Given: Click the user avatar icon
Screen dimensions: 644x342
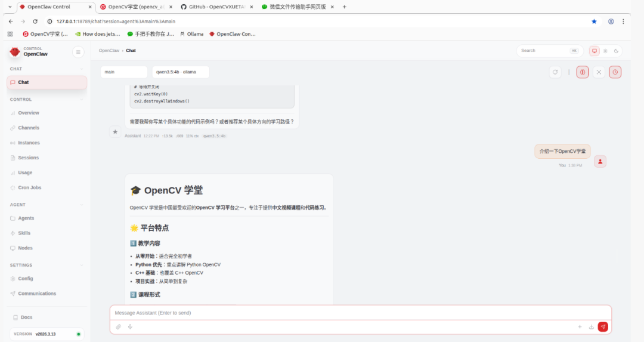Looking at the screenshot, I should (600, 162).
